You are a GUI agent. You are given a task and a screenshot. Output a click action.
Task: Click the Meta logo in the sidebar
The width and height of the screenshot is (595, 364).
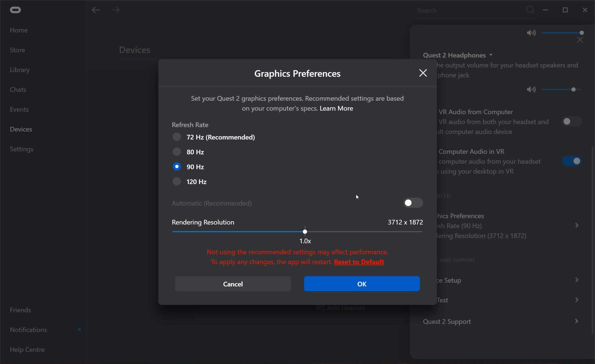[x=15, y=10]
